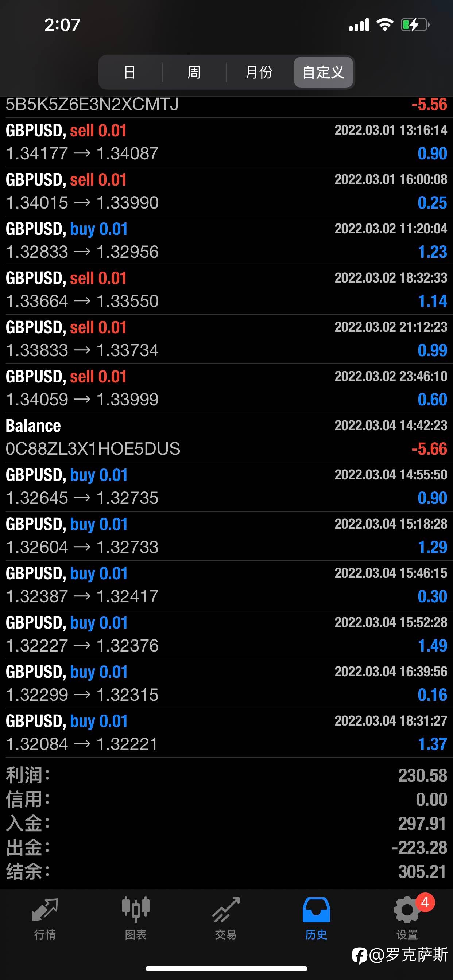The height and width of the screenshot is (980, 453).
Task: Open GBPUSD sell trade at 18:32:33
Action: [x=226, y=289]
